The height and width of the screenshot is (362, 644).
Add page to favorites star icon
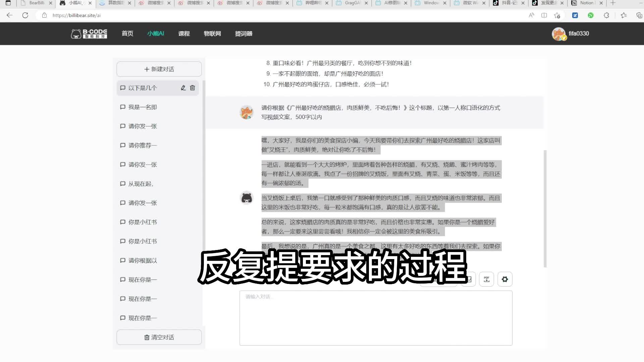pyautogui.click(x=557, y=15)
